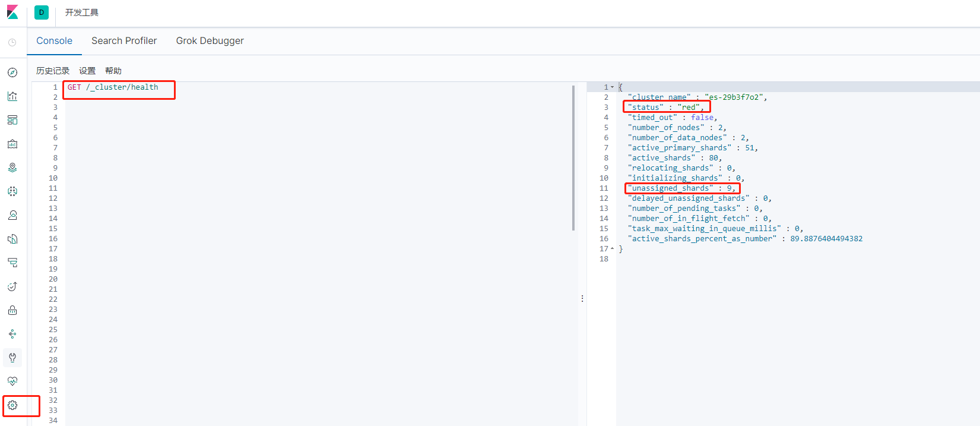Switch to the Search Profiler tab
Image resolution: width=980 pixels, height=426 pixels.
coord(124,41)
